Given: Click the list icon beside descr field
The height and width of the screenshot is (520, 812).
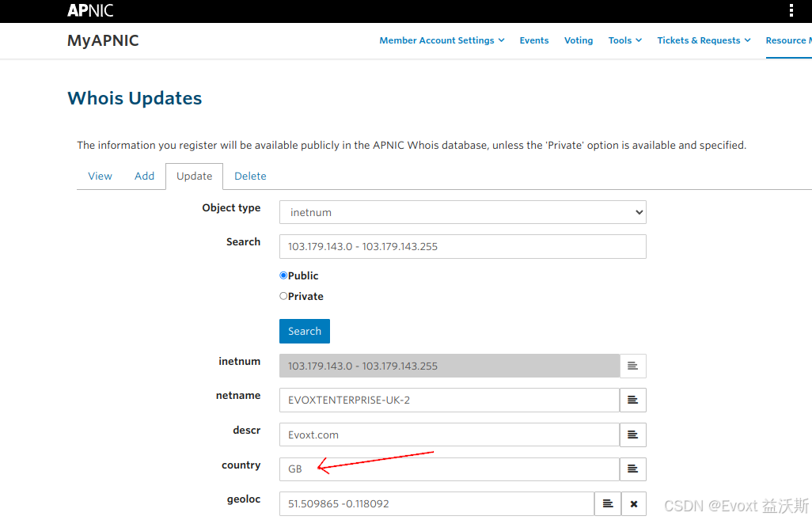Looking at the screenshot, I should tap(632, 435).
